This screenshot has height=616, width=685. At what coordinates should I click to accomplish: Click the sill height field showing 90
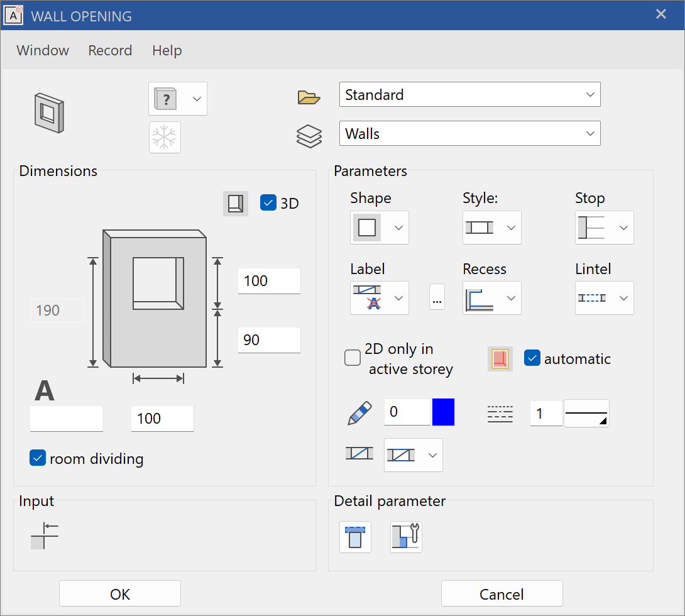269,340
